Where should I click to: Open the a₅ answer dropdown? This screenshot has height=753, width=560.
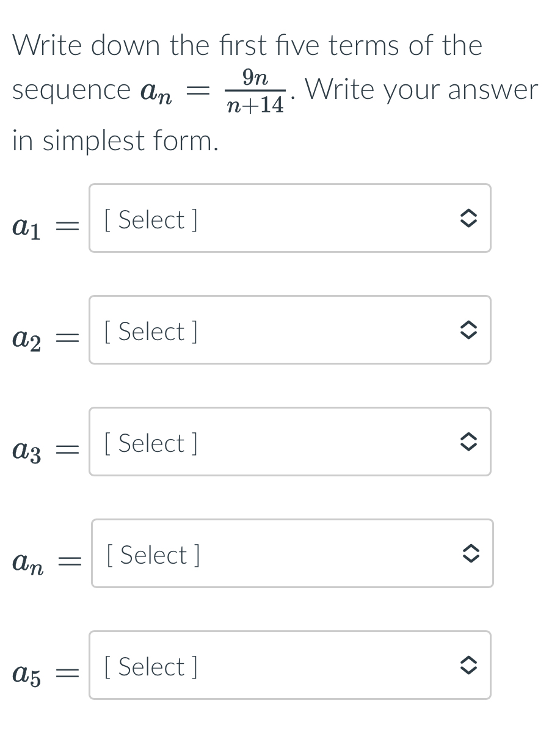(290, 666)
